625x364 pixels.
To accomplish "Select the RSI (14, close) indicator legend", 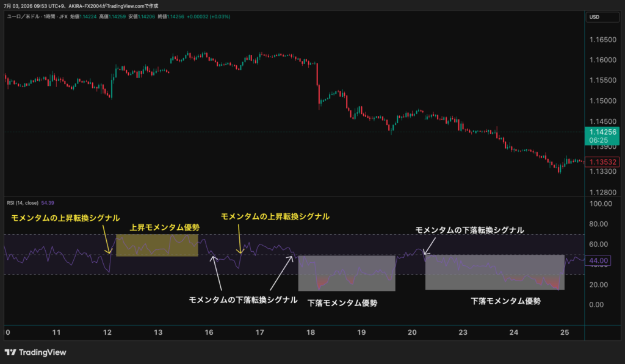I will click(x=23, y=203).
